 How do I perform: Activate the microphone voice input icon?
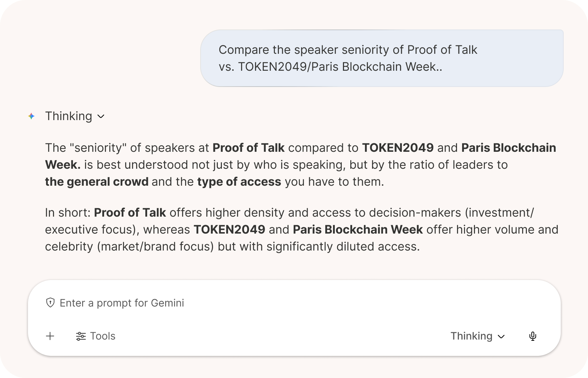pos(532,336)
